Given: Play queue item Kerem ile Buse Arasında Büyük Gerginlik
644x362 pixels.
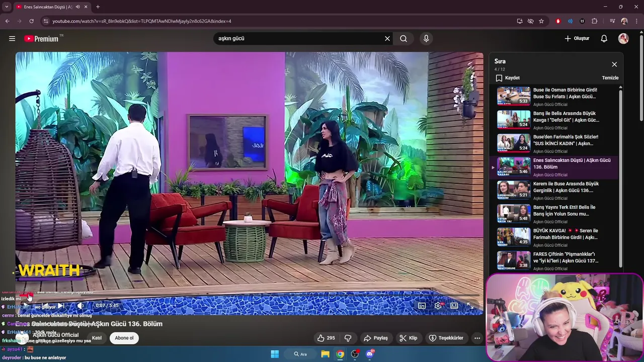Looking at the screenshot, I should [557, 191].
